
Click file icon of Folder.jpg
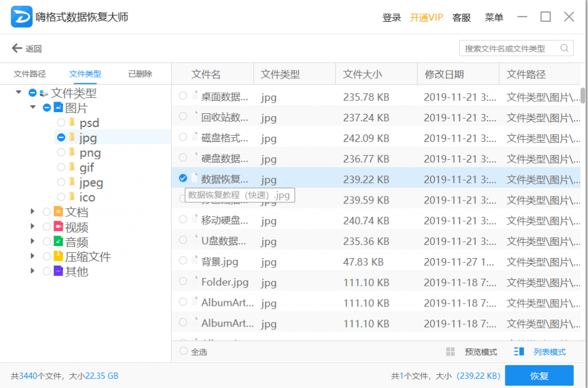tap(194, 281)
